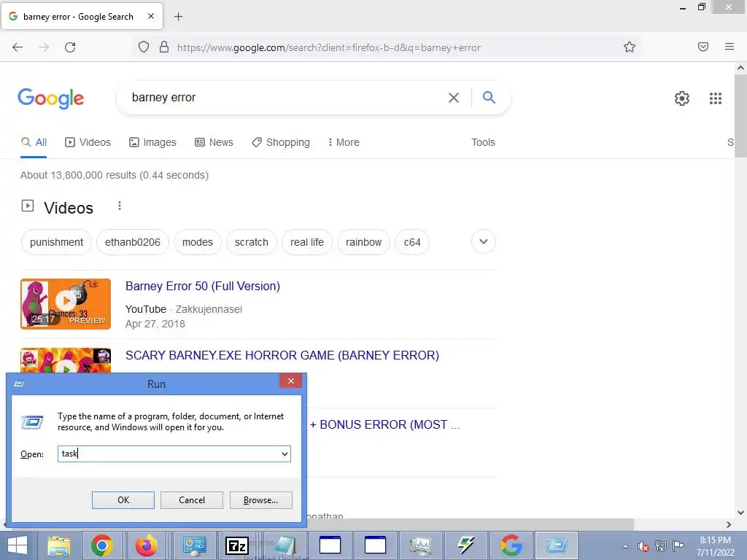The image size is (747, 560).
Task: Go back using the browser back arrow
Action: pos(18,47)
